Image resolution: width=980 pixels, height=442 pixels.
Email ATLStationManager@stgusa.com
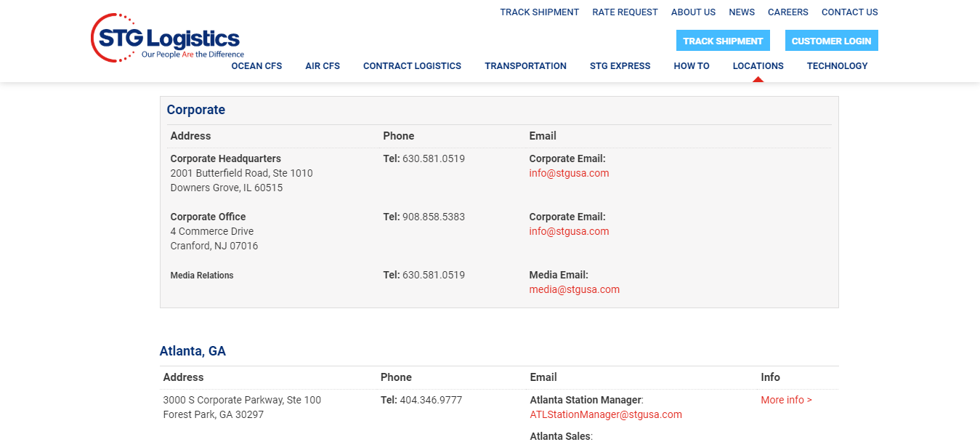(606, 414)
